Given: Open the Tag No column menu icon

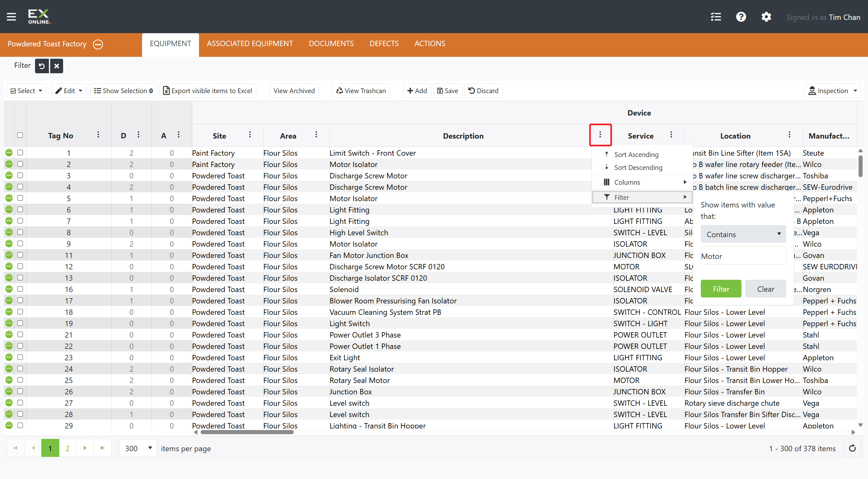Looking at the screenshot, I should (98, 135).
